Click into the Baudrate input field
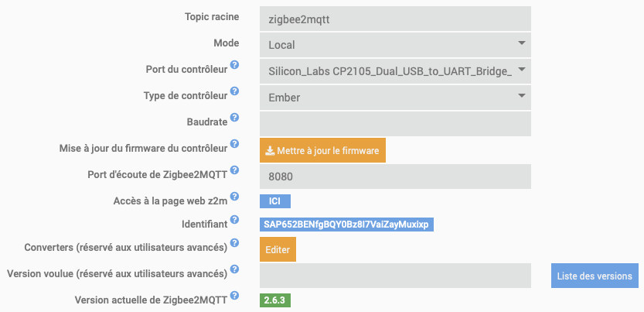Screen dimensions: 644x312 tap(396, 124)
